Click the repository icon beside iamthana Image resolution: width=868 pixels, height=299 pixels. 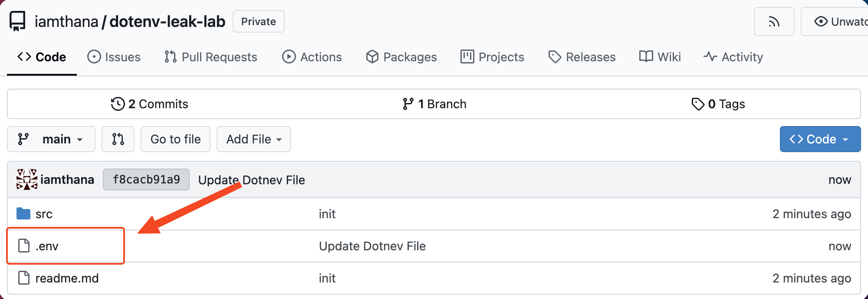18,21
